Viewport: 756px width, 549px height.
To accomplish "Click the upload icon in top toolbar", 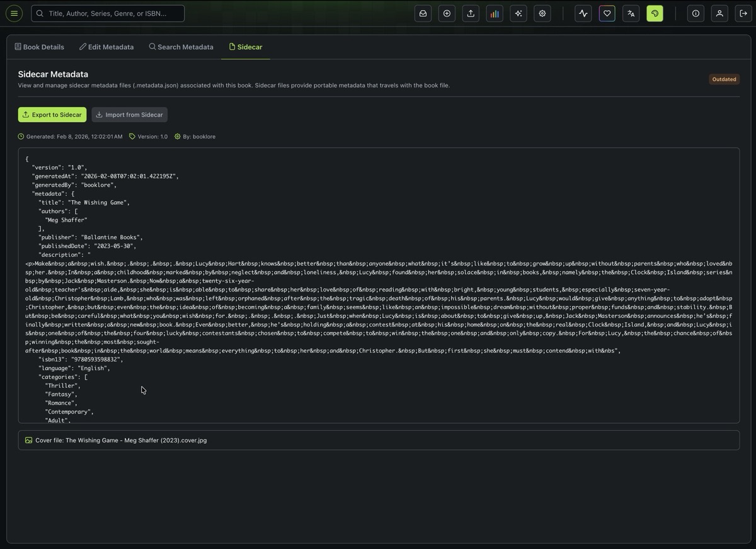I will (471, 13).
